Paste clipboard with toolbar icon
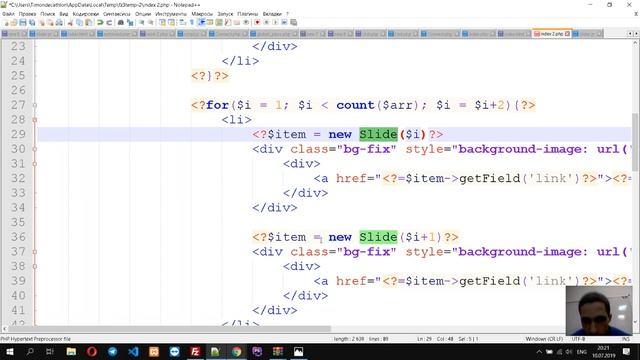The height and width of the screenshot is (360, 640). coord(88,22)
